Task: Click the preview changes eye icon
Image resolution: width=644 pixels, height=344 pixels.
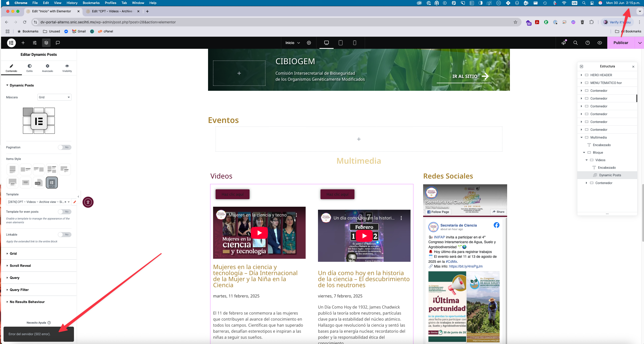Action: (600, 43)
